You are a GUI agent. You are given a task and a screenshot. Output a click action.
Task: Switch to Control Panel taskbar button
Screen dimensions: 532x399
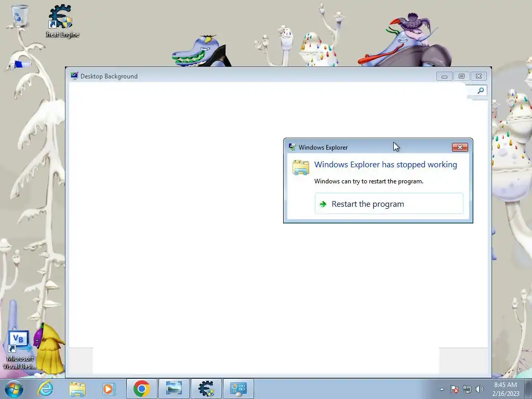[238, 389]
